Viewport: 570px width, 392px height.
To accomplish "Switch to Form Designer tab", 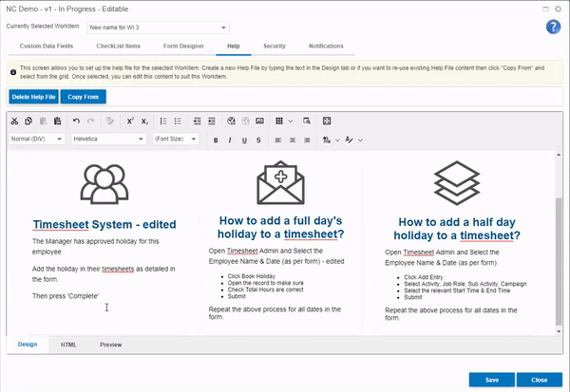I will 183,47.
